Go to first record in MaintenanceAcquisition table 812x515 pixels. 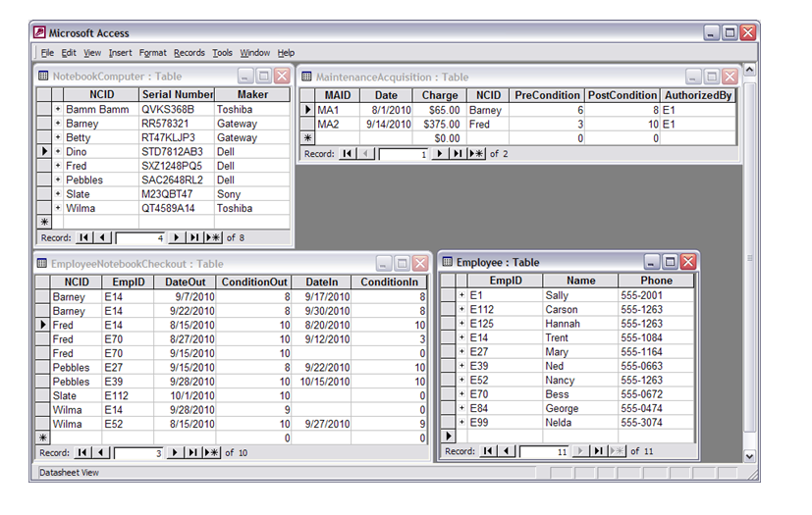(x=347, y=154)
